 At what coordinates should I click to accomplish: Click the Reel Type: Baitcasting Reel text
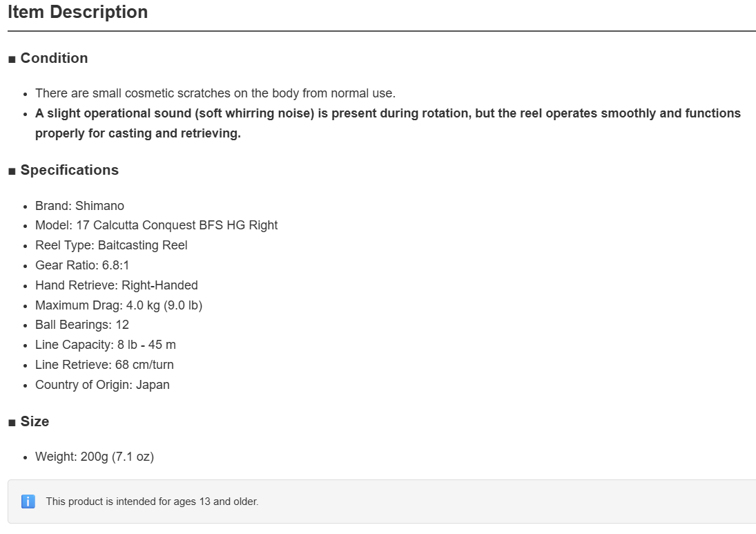[111, 245]
